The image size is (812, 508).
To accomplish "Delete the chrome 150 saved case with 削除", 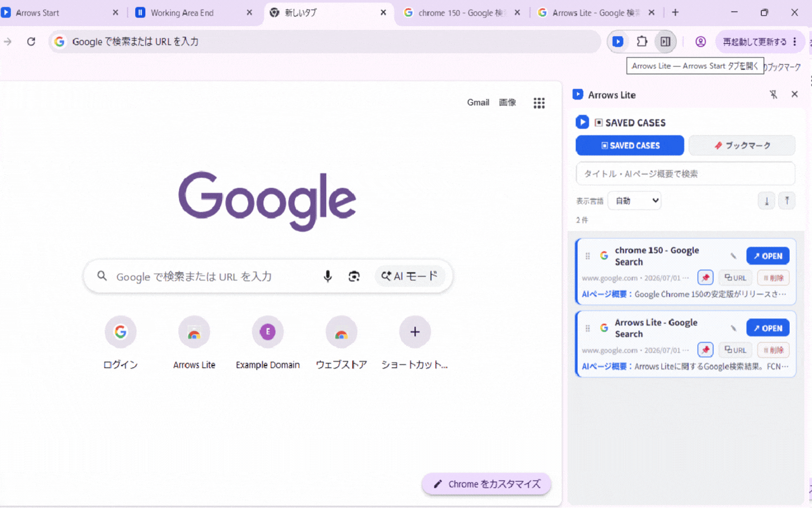I will click(x=773, y=277).
